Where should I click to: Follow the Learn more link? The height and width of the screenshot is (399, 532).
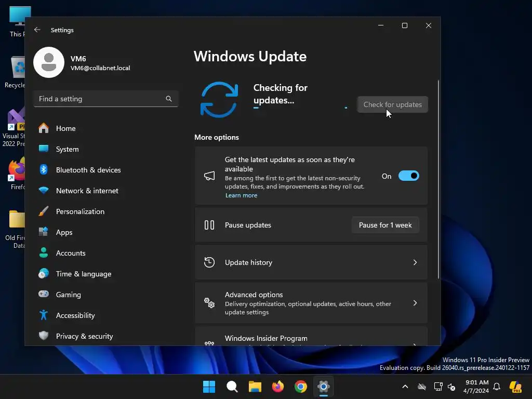click(241, 195)
